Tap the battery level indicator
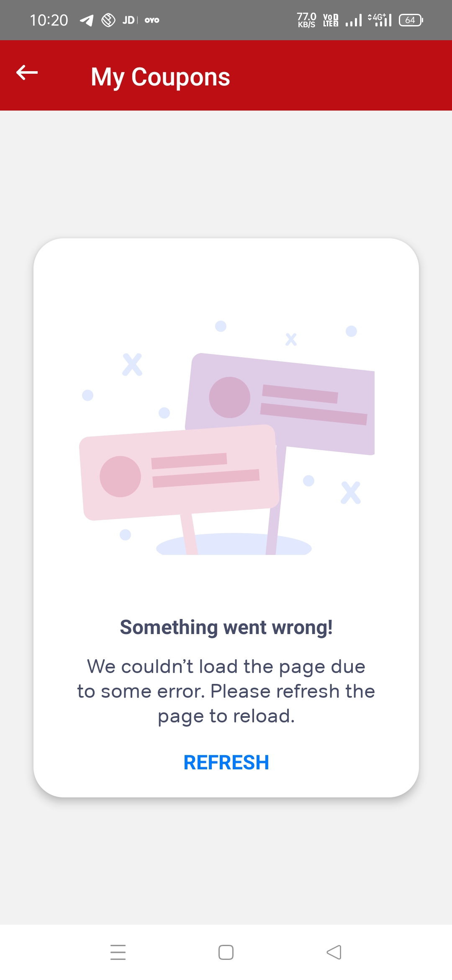The image size is (452, 980). tap(411, 20)
